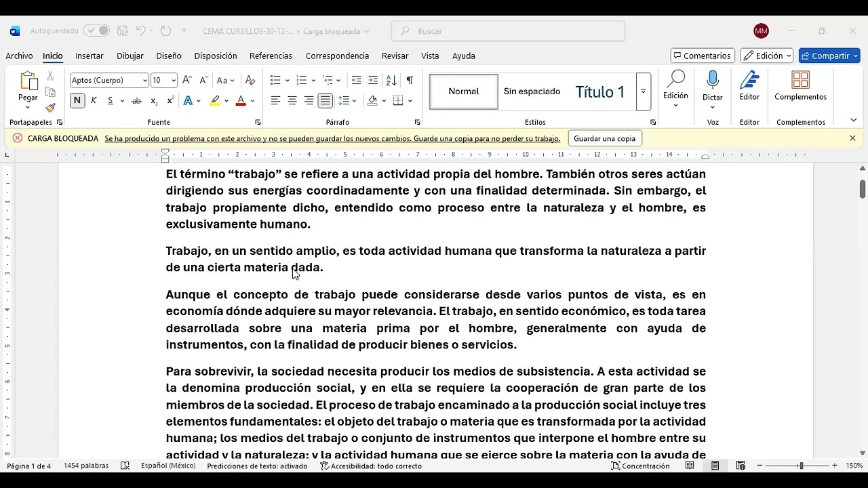Viewport: 868px width, 488px height.
Task: Toggle bold (N) formatting
Action: coord(77,100)
